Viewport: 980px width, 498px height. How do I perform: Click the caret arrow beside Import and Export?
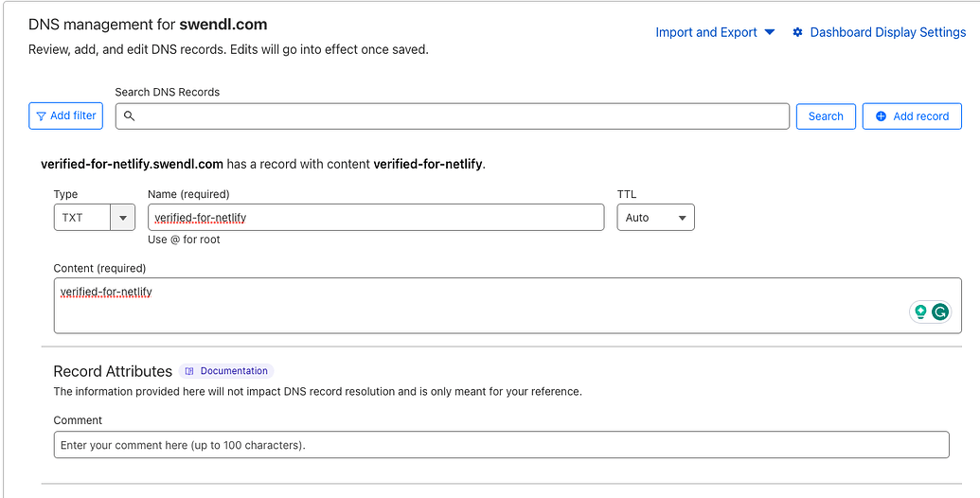(x=770, y=32)
